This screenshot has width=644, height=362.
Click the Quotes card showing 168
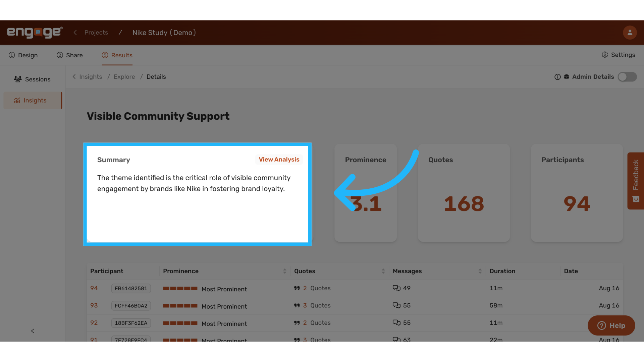coord(464,193)
